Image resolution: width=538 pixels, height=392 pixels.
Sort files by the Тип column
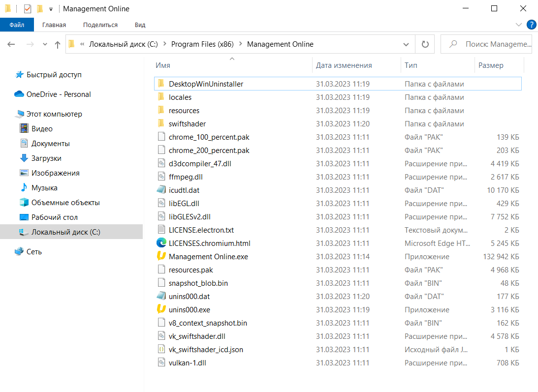pos(411,65)
